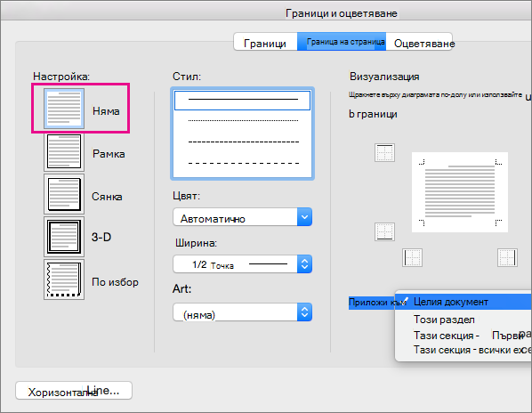Viewport: 532px width, 413px height.
Task: Choose Тази секция - всички except first option
Action: 463,350
